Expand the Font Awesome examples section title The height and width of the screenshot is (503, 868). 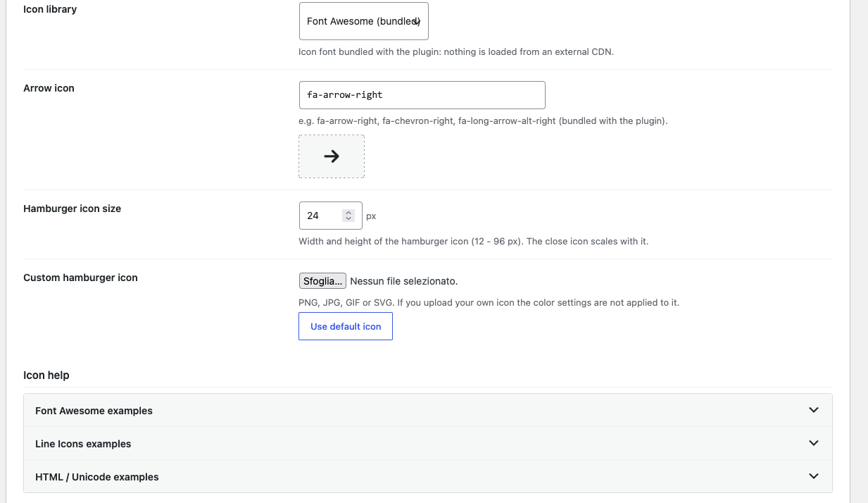click(94, 411)
